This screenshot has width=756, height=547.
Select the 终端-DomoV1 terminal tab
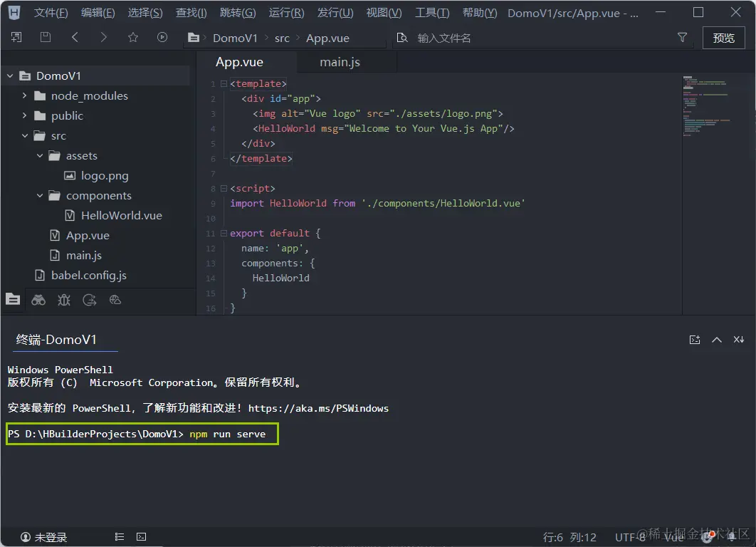point(56,340)
